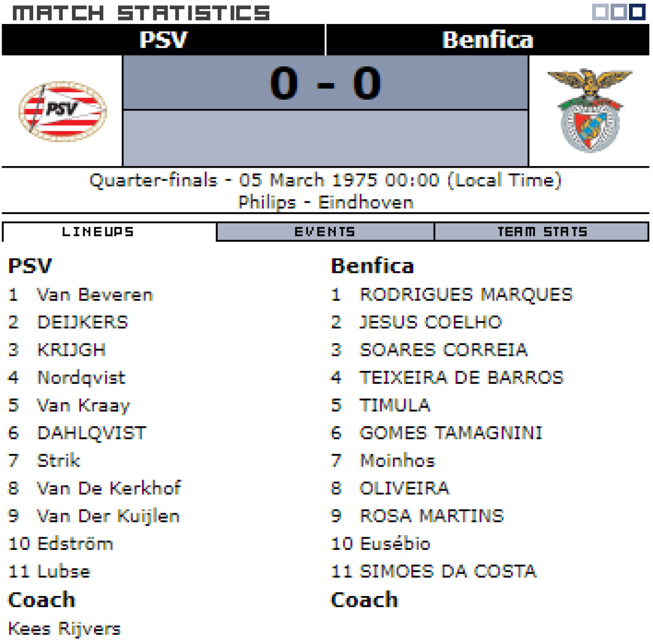
Task: Click the Quarter-finals match date line
Action: pyautogui.click(x=325, y=180)
